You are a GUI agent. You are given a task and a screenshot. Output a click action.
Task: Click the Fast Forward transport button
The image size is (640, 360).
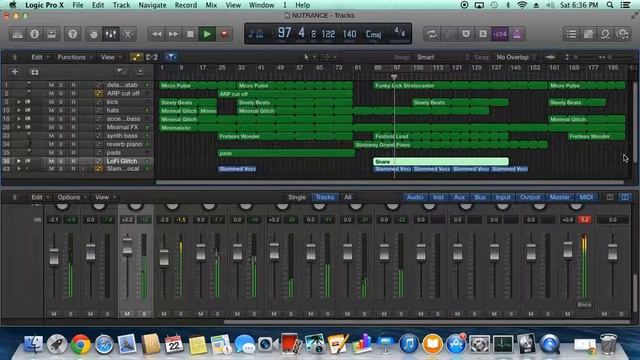coord(173,34)
